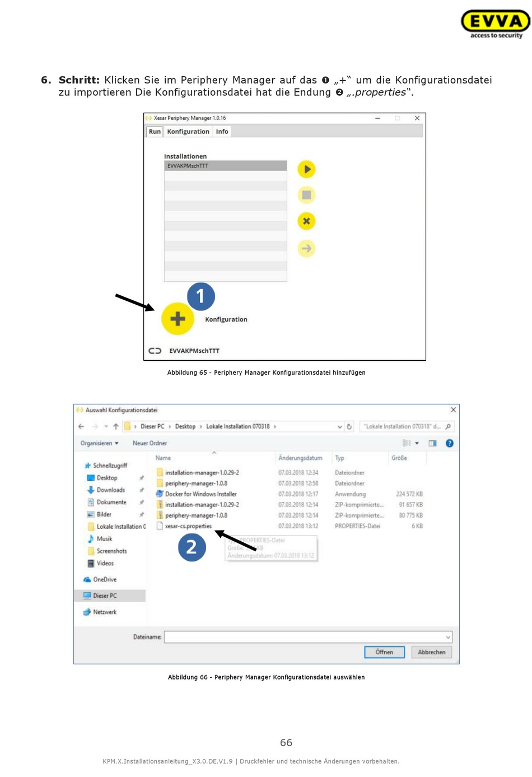532x777 pixels.
Task: Switch to the Konfiguration tab
Action: [188, 132]
